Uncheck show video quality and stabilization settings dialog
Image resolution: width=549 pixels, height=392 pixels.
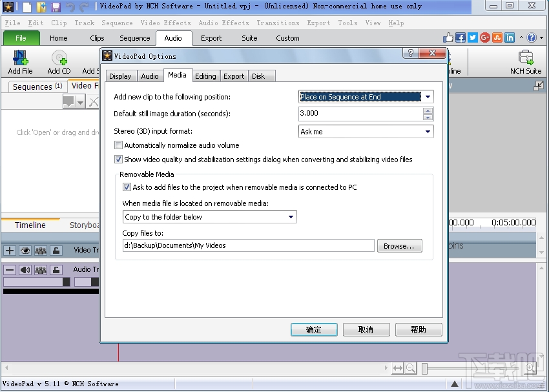click(x=118, y=160)
